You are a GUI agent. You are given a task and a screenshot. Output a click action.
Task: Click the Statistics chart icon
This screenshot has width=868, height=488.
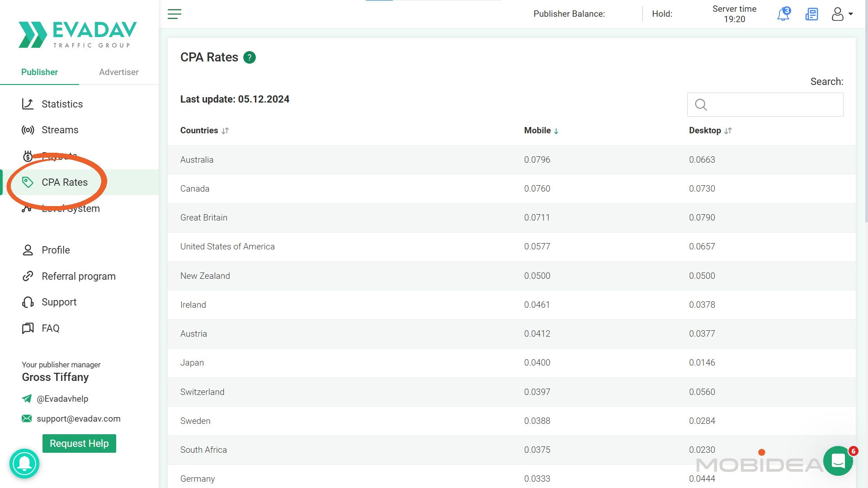[x=28, y=104]
